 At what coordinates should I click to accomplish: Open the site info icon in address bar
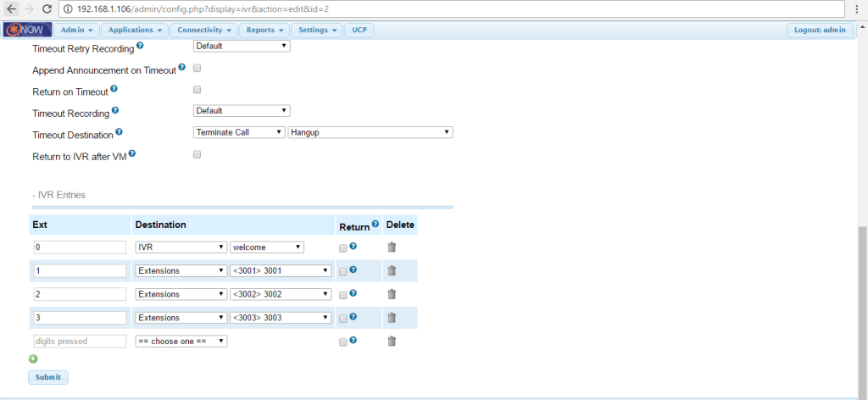[69, 9]
